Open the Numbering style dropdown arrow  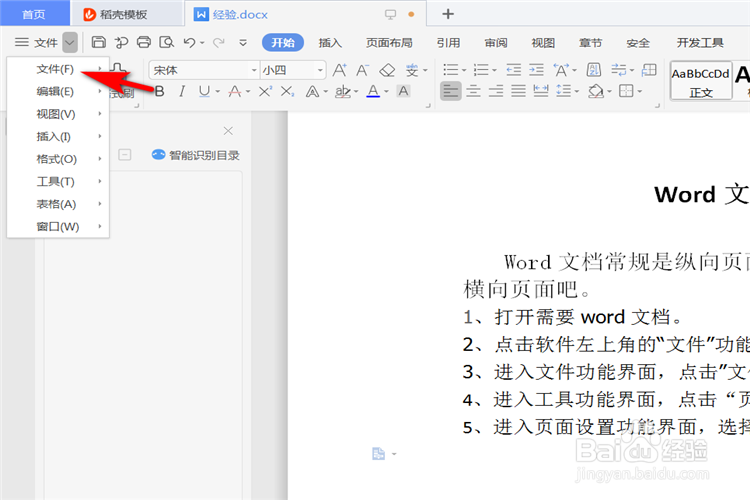click(x=495, y=70)
